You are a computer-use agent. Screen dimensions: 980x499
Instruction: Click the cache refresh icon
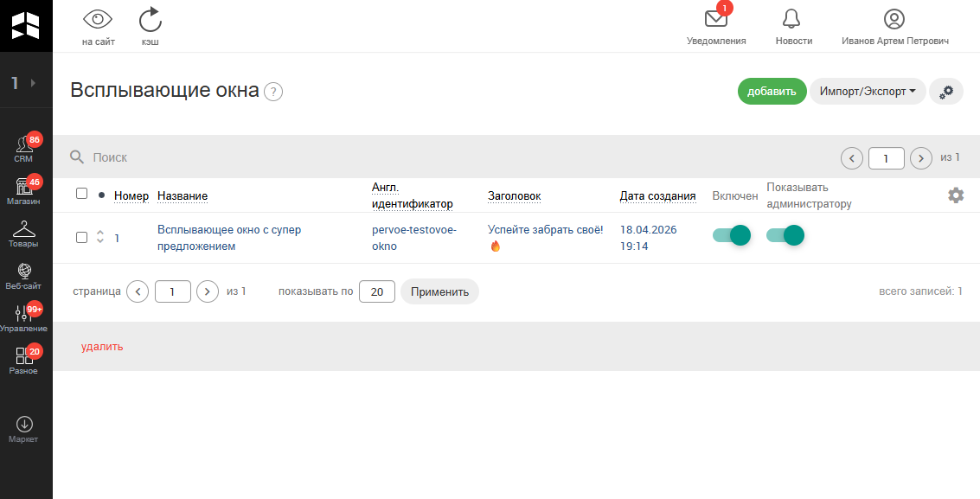pos(151,19)
